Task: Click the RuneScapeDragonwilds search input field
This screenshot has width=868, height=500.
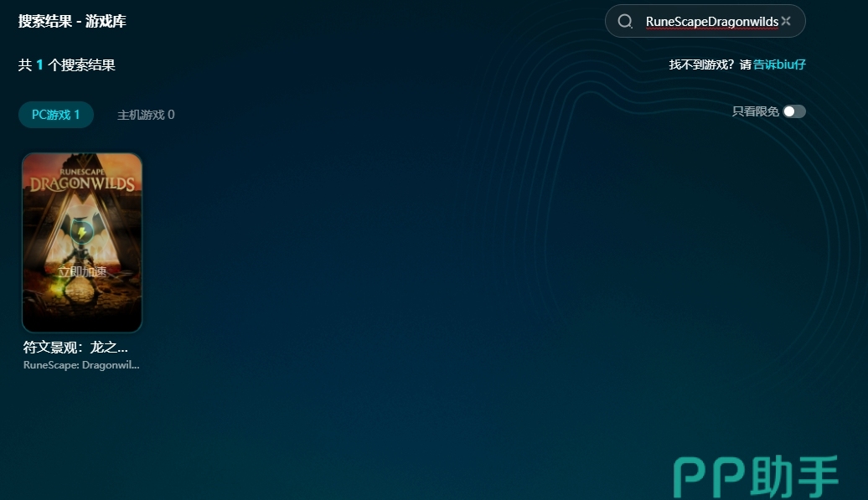Action: click(x=711, y=22)
